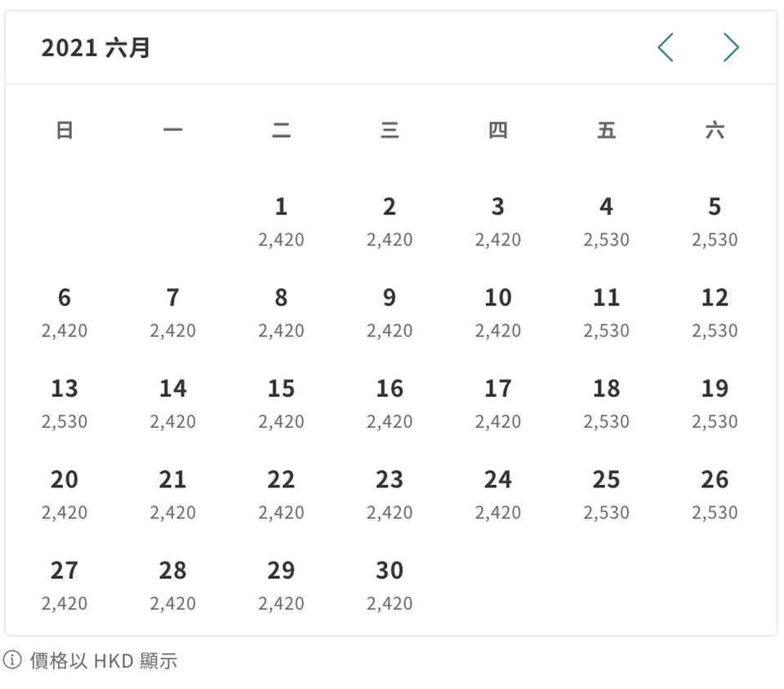Pick June 30, the last day
The height and width of the screenshot is (689, 784).
click(x=390, y=585)
